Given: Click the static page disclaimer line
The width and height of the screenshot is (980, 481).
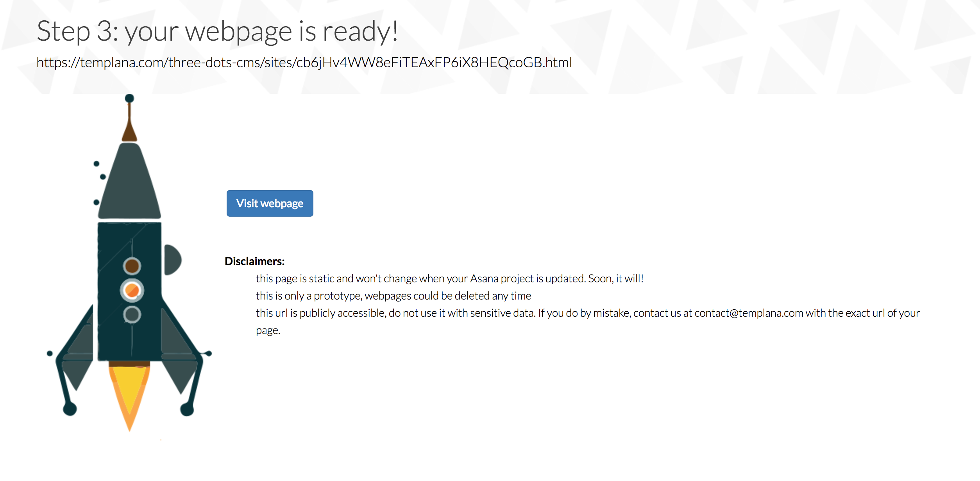Looking at the screenshot, I should point(449,279).
